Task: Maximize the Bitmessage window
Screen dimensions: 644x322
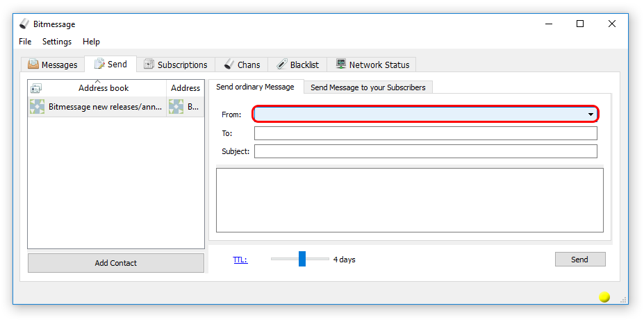Action: (x=580, y=24)
